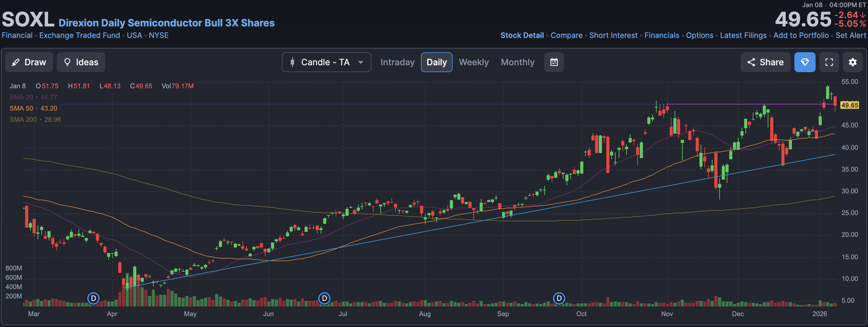The image size is (868, 327).
Task: Click the Exchange Traded Fund link
Action: point(79,35)
